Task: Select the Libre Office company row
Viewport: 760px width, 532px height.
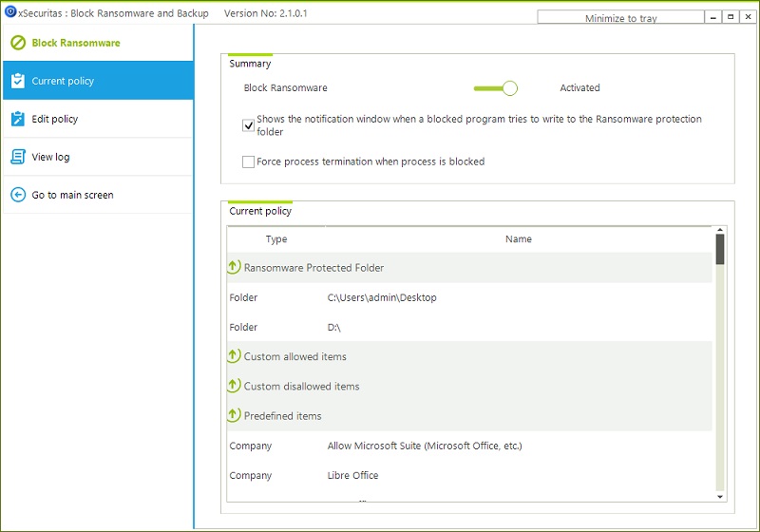Action: click(469, 475)
